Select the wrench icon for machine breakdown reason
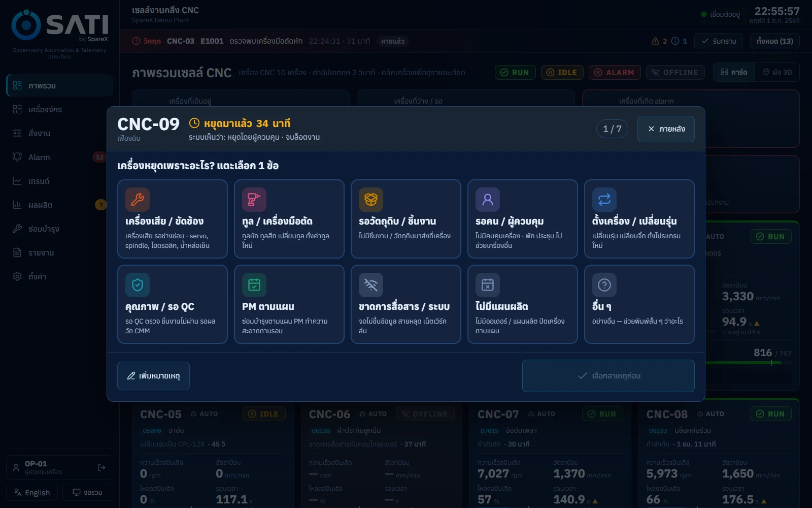 (138, 200)
